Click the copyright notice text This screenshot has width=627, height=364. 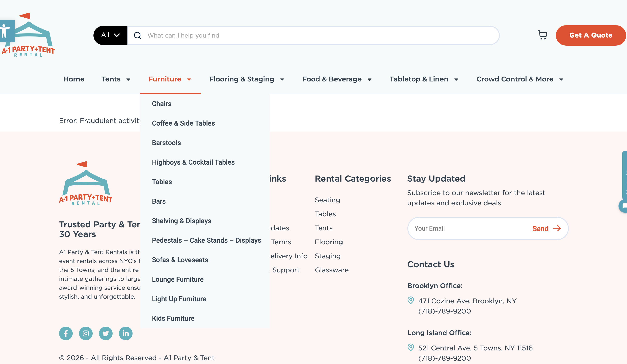[x=137, y=358]
